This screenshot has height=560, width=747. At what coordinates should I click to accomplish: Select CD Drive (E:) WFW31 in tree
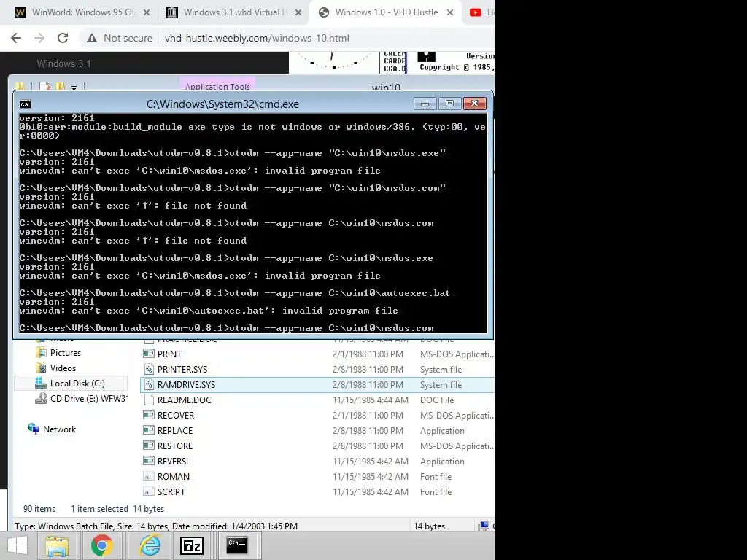click(88, 399)
